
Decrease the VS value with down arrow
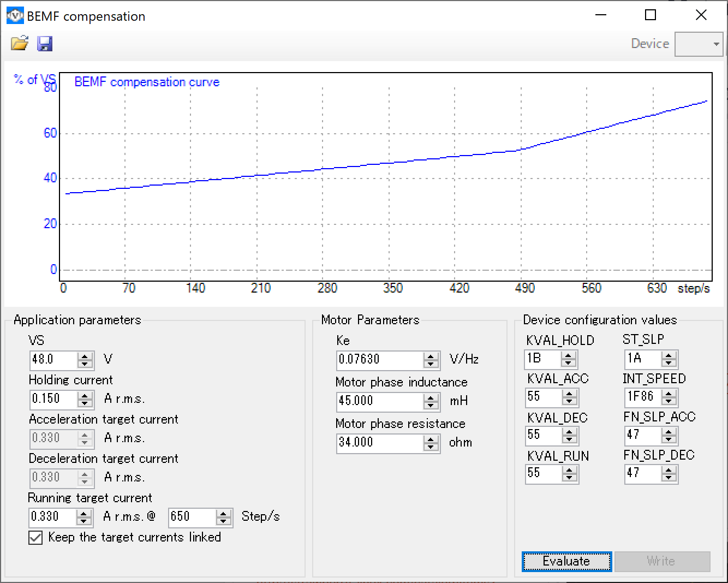coord(85,364)
